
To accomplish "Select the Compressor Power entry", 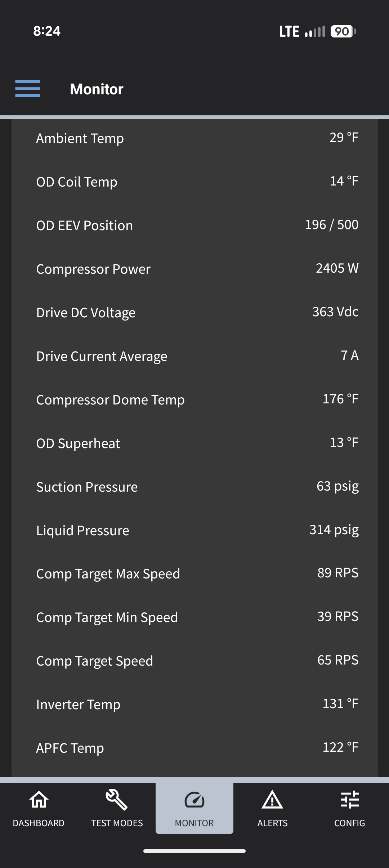I will [194, 269].
